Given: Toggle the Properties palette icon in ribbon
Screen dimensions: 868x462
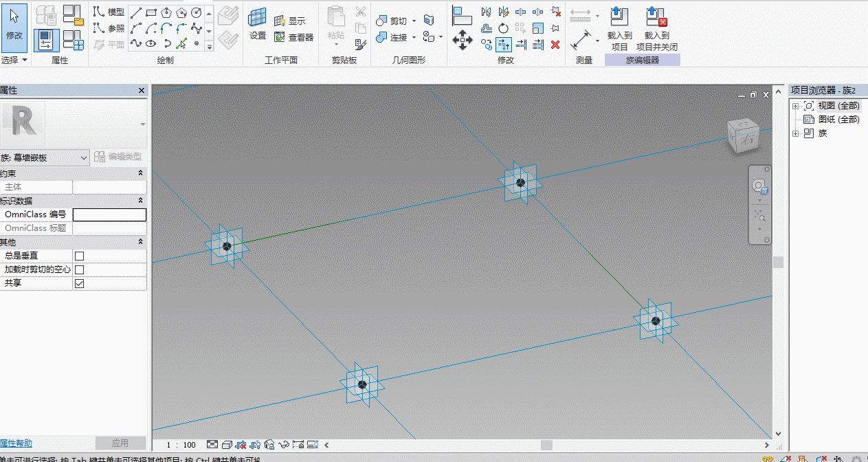Looking at the screenshot, I should tap(46, 40).
